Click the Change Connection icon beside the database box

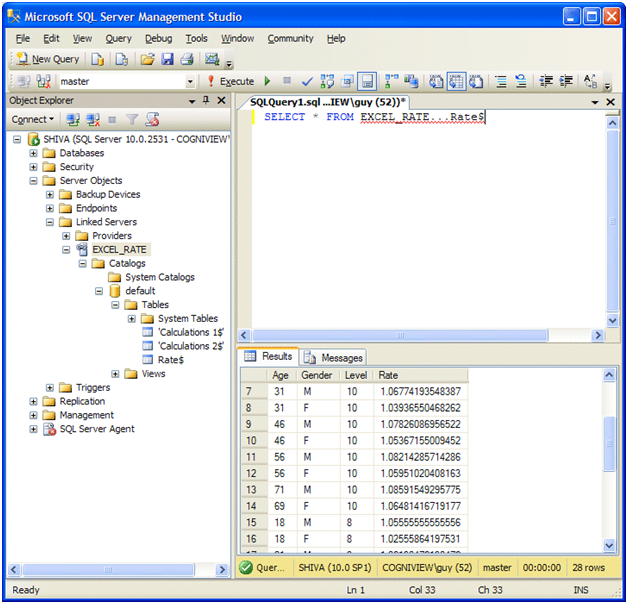[x=43, y=82]
